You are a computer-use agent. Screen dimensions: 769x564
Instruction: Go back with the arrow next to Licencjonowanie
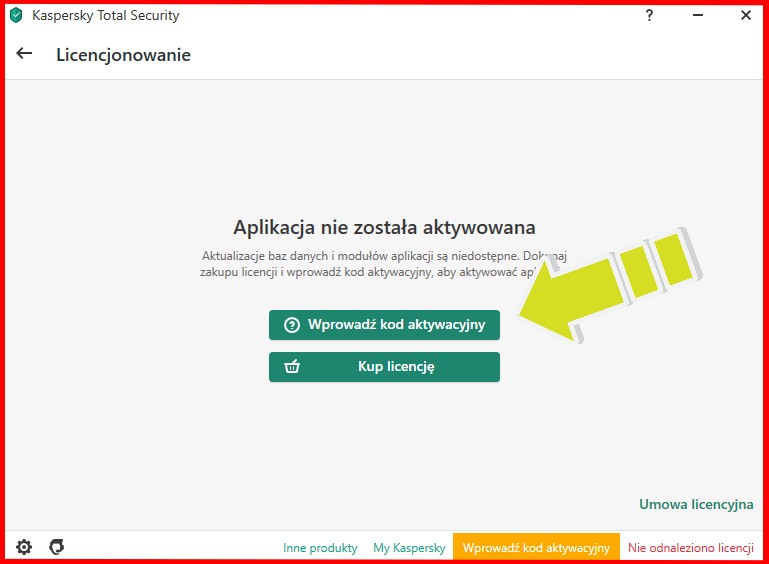click(x=24, y=53)
